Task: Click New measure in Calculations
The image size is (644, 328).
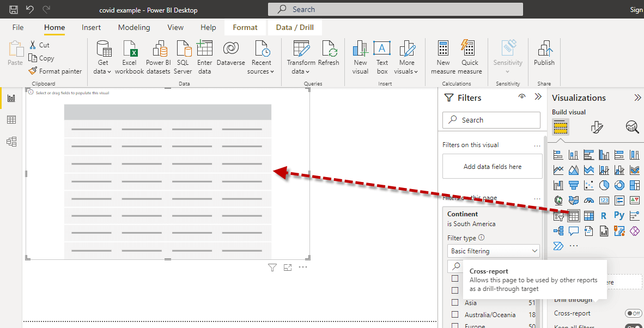Action: coord(443,57)
